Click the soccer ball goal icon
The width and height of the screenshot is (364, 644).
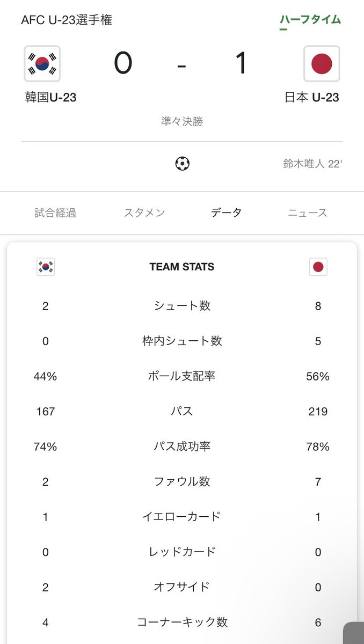point(182,163)
